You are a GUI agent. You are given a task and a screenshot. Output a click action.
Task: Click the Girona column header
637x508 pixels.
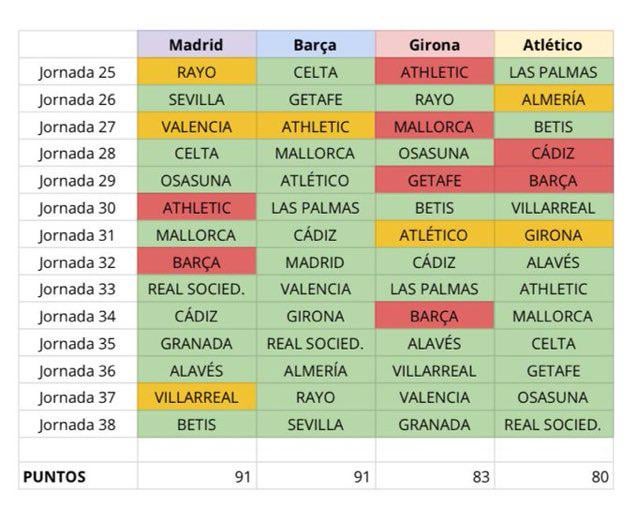434,45
